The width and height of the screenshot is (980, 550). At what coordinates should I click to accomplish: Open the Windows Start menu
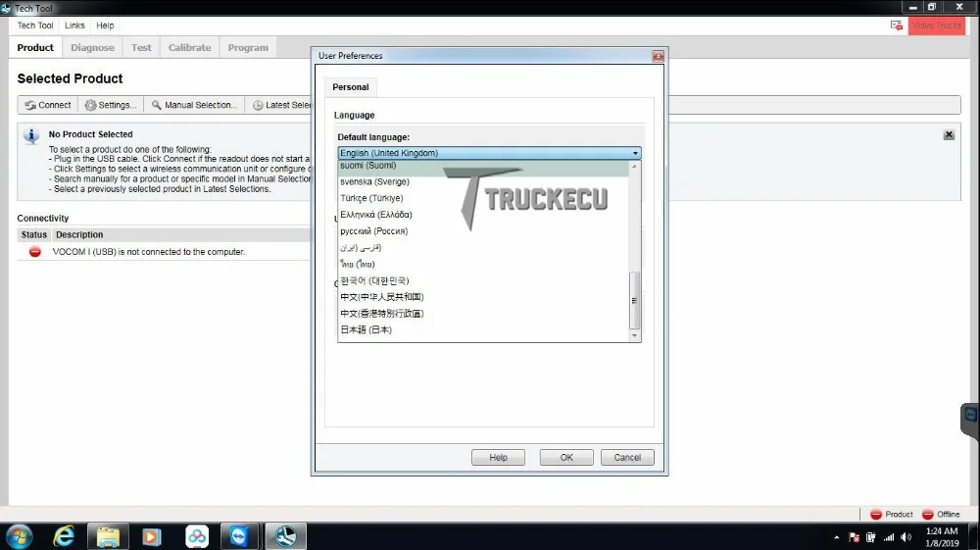[18, 537]
